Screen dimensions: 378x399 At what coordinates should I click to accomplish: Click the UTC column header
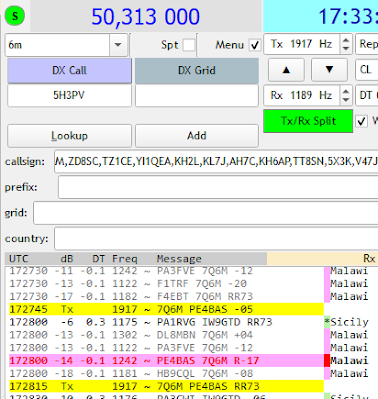pos(19,259)
